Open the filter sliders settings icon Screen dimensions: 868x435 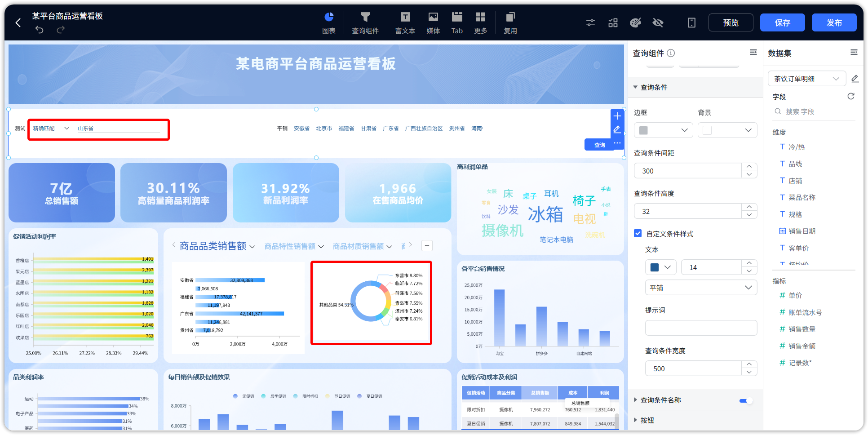[x=590, y=22]
